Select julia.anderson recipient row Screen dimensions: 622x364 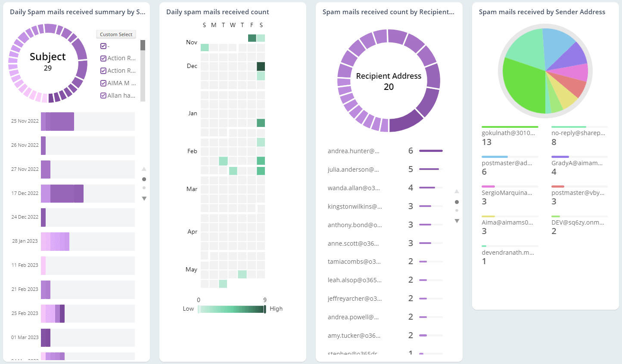tap(353, 170)
